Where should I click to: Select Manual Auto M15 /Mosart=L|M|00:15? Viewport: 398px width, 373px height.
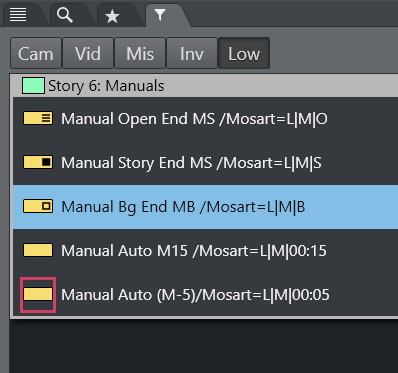point(206,251)
